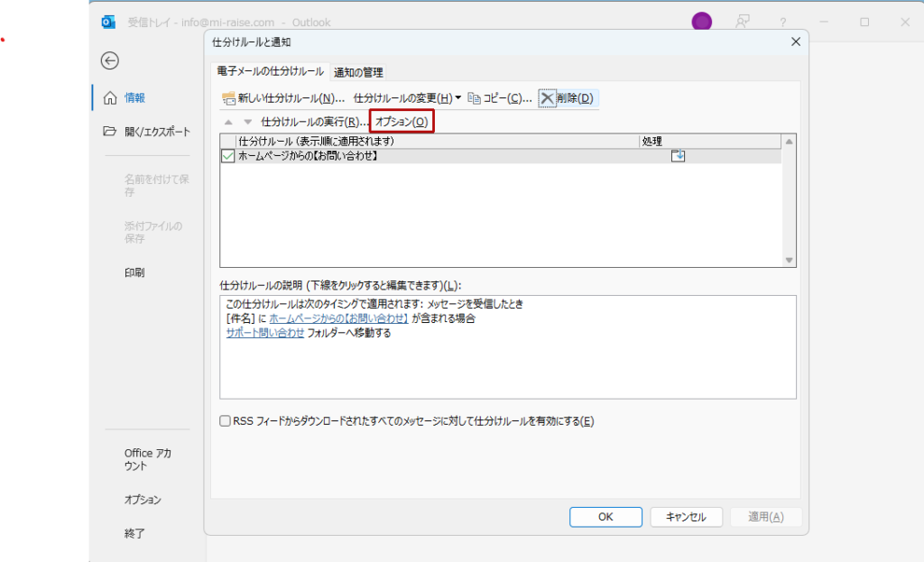Click the Copy (コピー) rule icon
Screen dimensions: 924x562
pyautogui.click(x=475, y=98)
